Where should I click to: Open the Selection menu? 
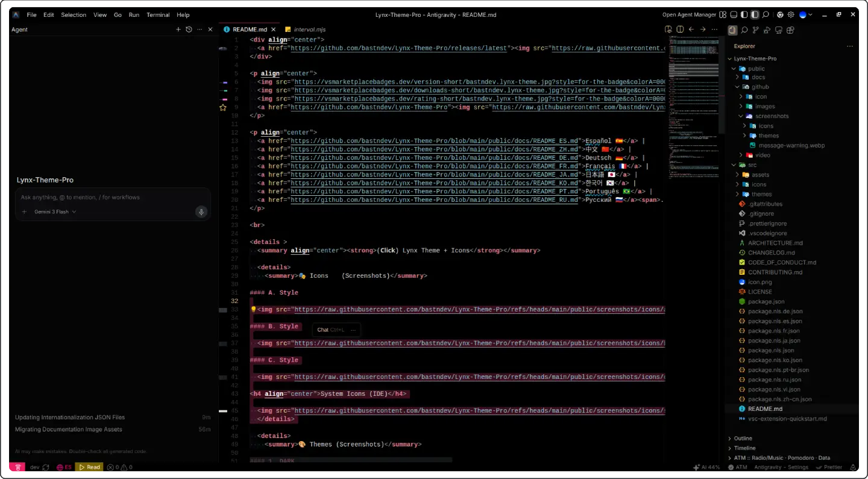click(74, 14)
